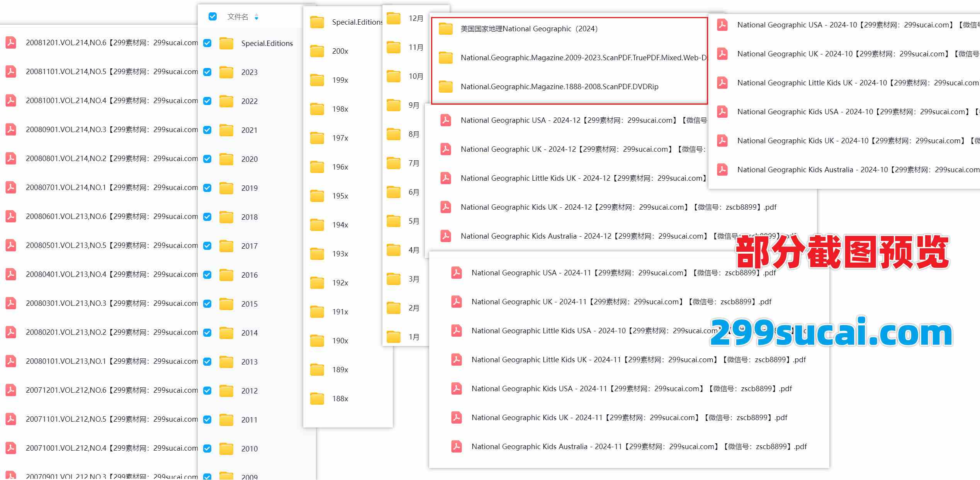Open the 美国国家地理National Geographic (2024) folder icon
This screenshot has width=980, height=480.
[x=446, y=28]
